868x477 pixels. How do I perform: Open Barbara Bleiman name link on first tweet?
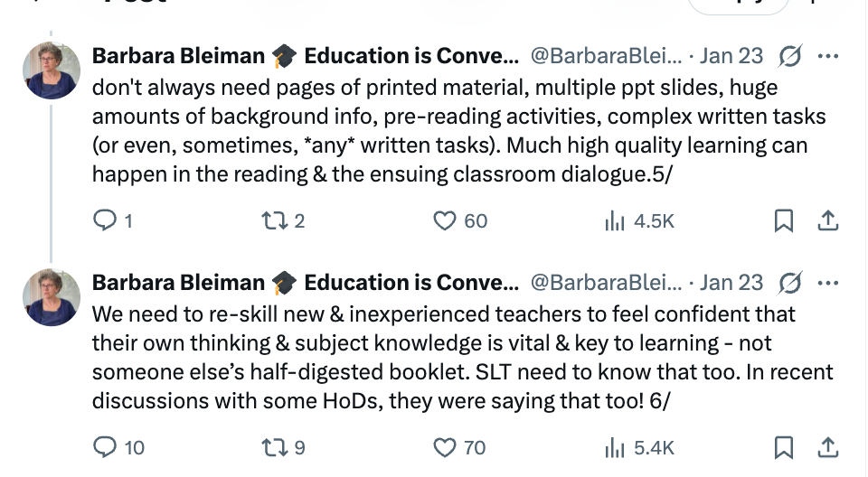click(178, 56)
